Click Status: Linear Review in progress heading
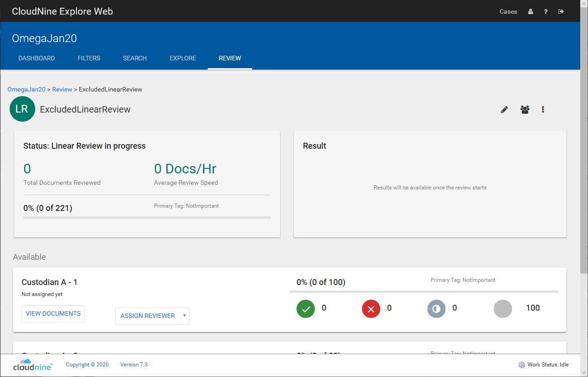 (x=85, y=146)
